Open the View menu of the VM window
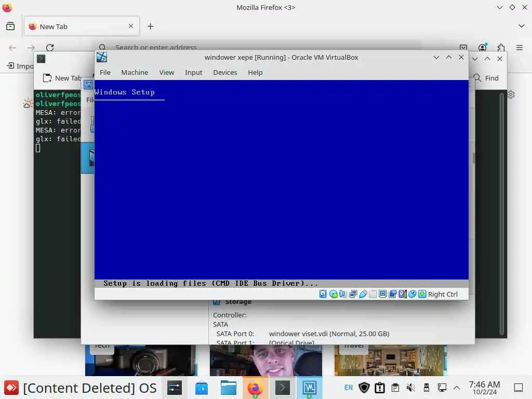 (167, 72)
